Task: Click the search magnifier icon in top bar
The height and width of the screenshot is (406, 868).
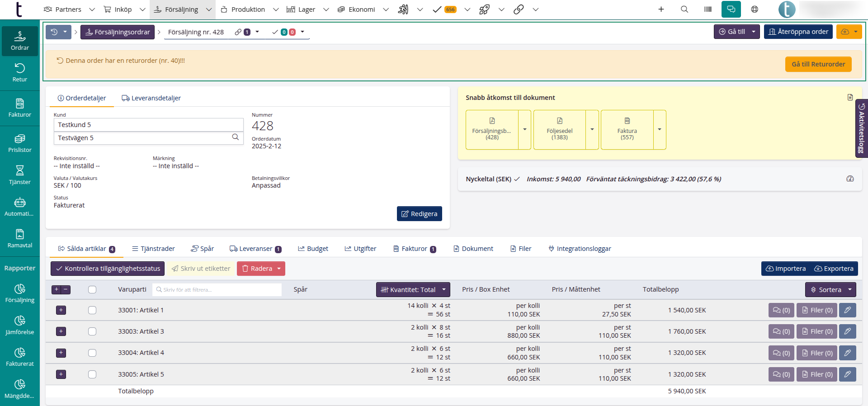Action: (684, 9)
